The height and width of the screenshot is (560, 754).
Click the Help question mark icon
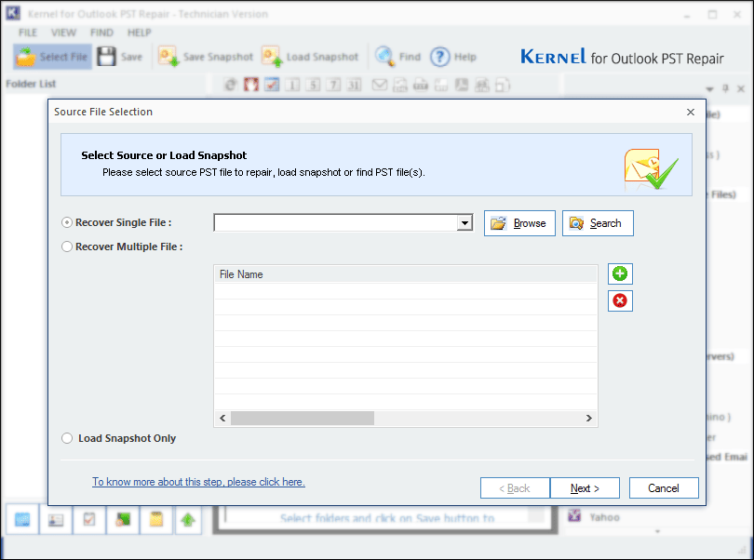click(x=439, y=57)
